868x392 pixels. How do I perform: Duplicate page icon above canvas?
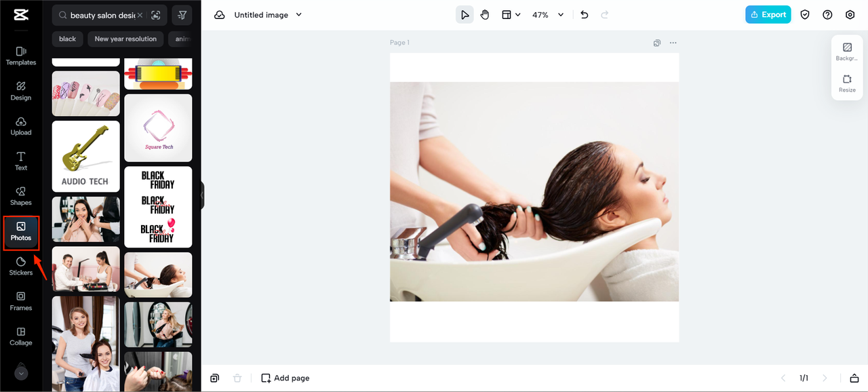pyautogui.click(x=657, y=43)
